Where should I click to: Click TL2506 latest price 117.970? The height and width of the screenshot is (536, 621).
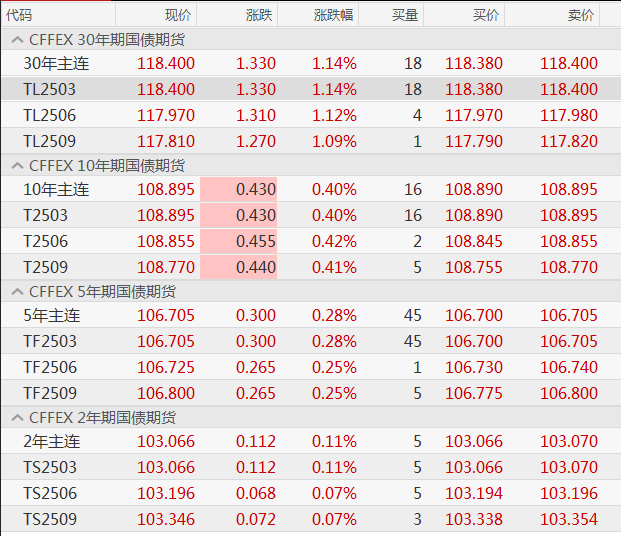coord(166,115)
